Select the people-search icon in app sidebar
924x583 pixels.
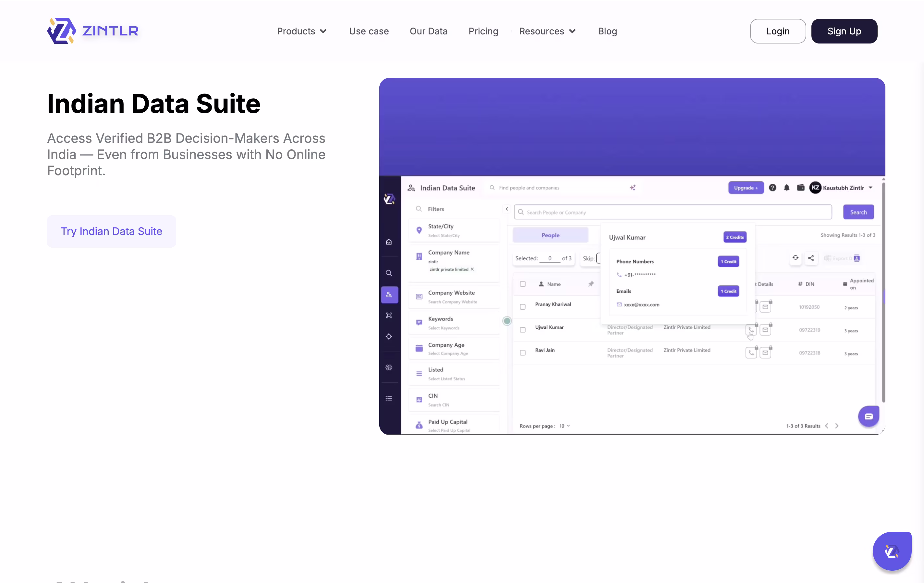coord(389,294)
